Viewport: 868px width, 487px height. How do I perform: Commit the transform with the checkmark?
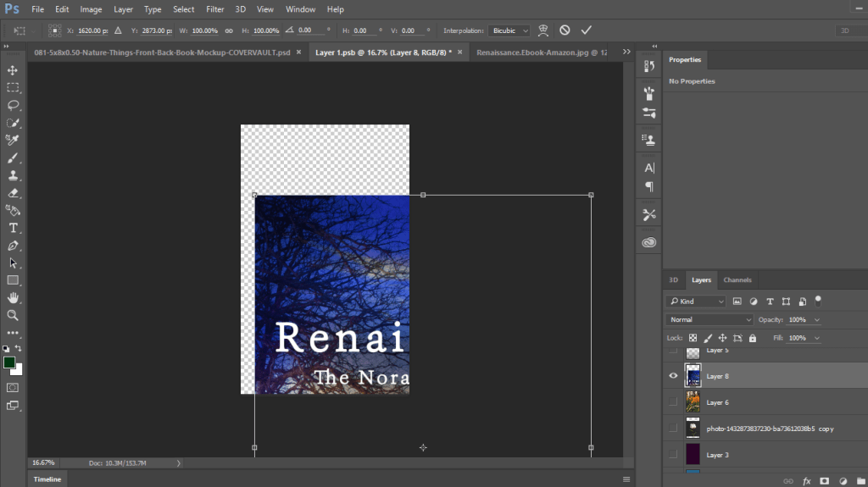coord(586,30)
